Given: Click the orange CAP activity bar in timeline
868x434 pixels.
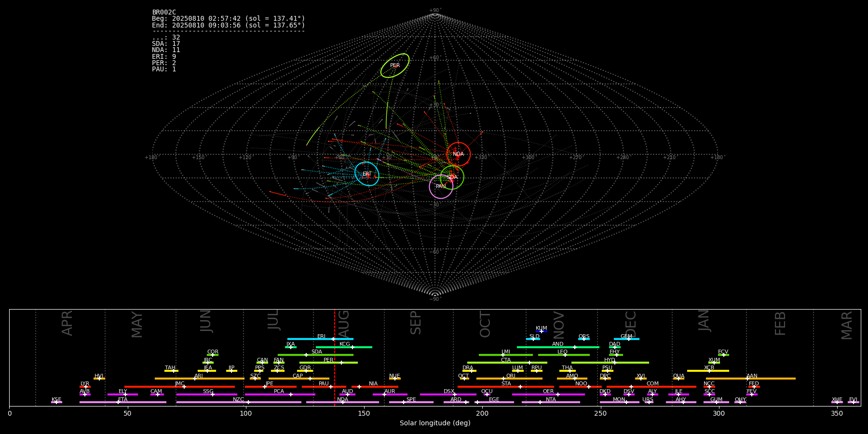Looking at the screenshot, I should [299, 379].
